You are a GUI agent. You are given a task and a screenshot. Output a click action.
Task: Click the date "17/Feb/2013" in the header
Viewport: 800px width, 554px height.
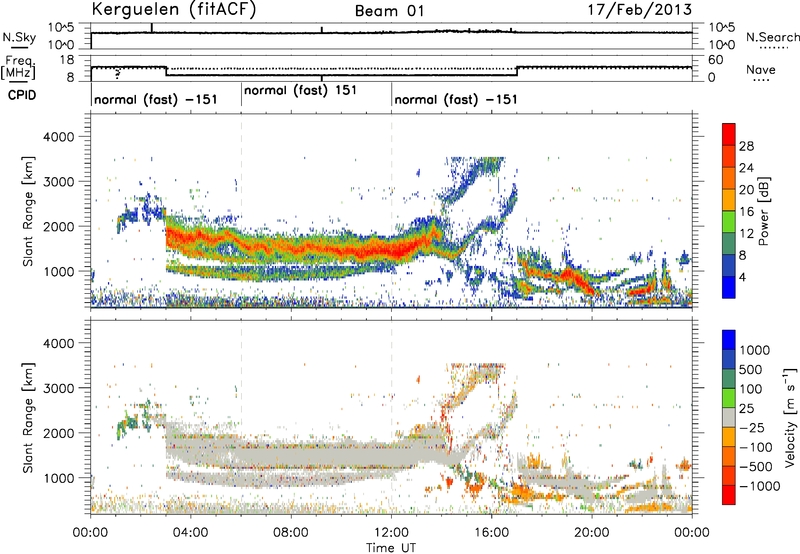(x=640, y=9)
